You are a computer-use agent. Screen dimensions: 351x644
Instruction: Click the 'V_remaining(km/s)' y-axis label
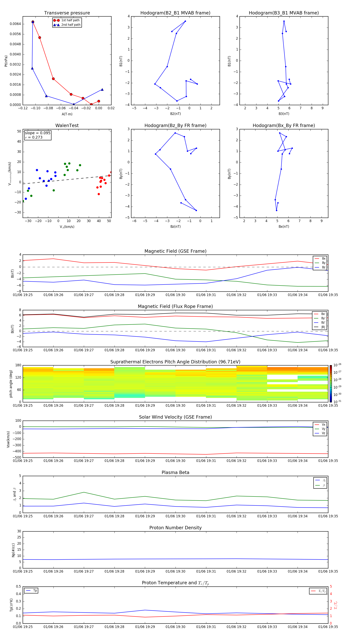click(x=10, y=173)
